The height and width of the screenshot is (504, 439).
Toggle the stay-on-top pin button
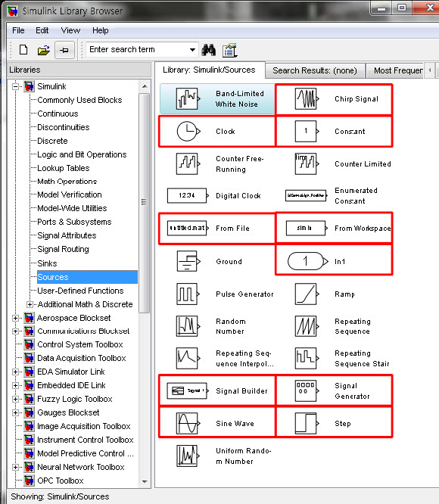[64, 50]
